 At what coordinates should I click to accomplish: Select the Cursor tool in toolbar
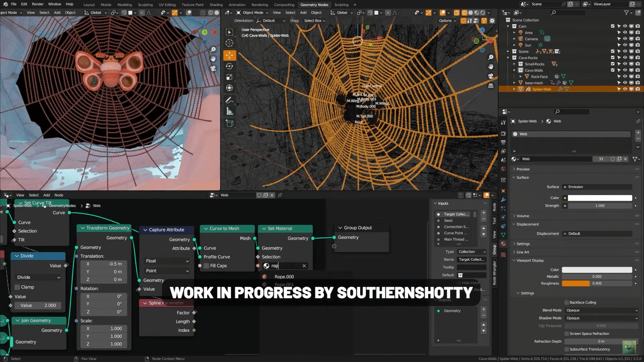click(229, 43)
